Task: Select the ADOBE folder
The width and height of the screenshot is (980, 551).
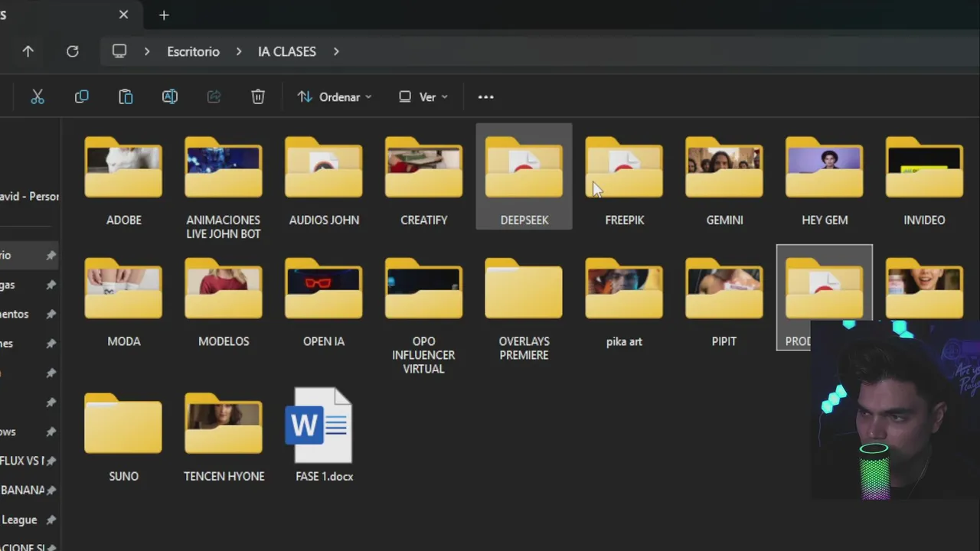Action: 123,181
